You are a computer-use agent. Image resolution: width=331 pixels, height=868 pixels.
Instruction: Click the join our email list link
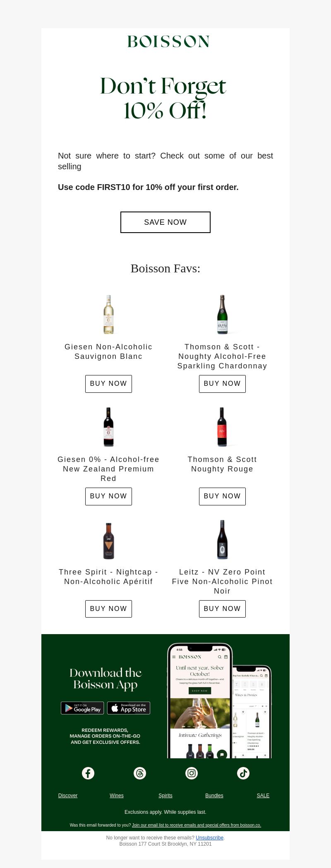coord(197,825)
